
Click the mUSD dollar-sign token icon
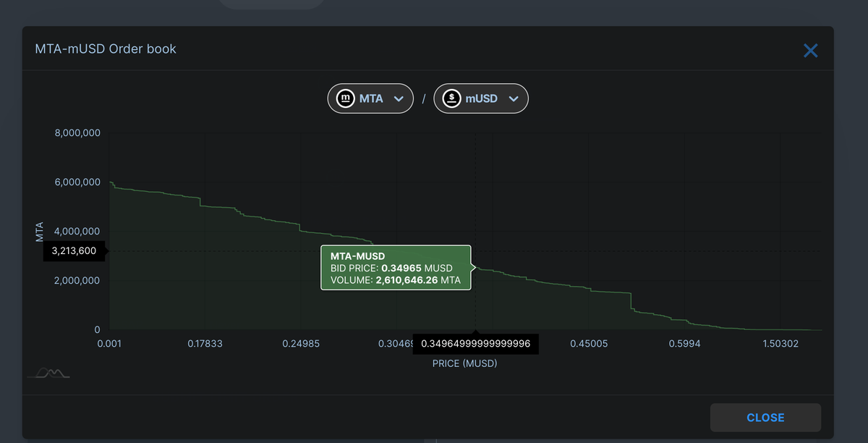452,98
